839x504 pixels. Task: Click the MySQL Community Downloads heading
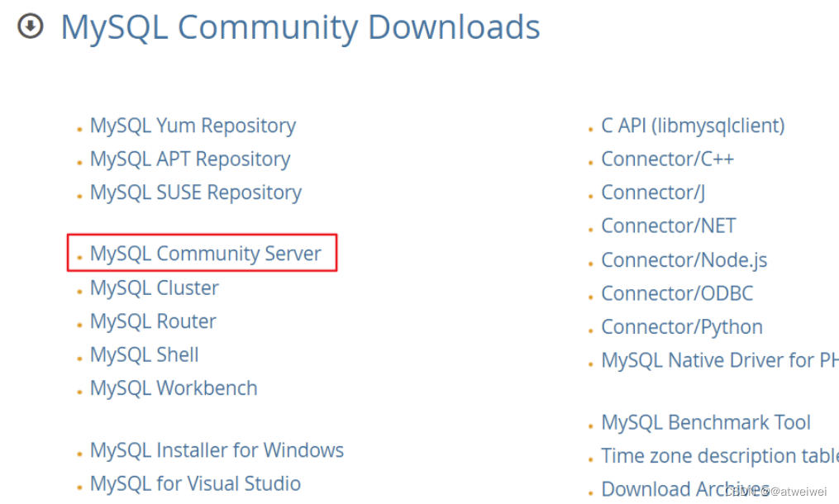(300, 26)
